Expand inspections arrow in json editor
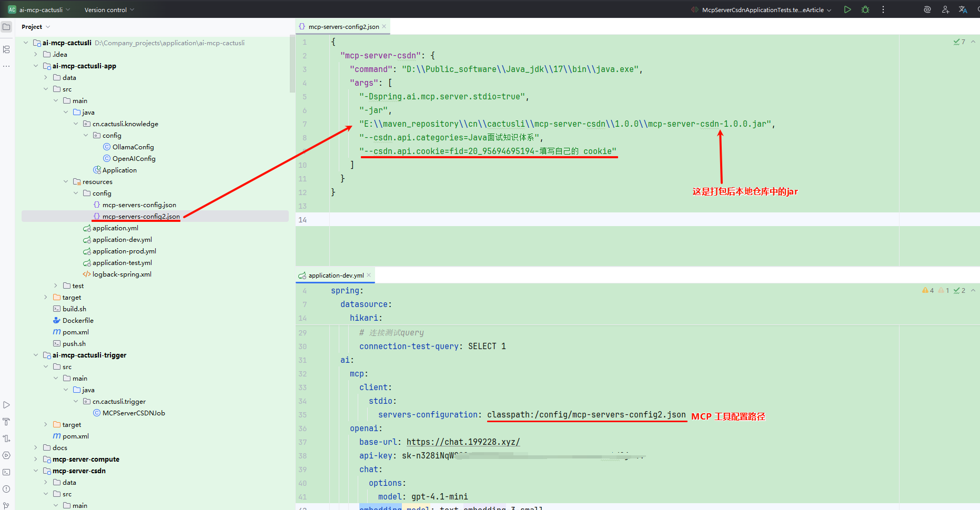This screenshot has width=980, height=510. (x=973, y=42)
